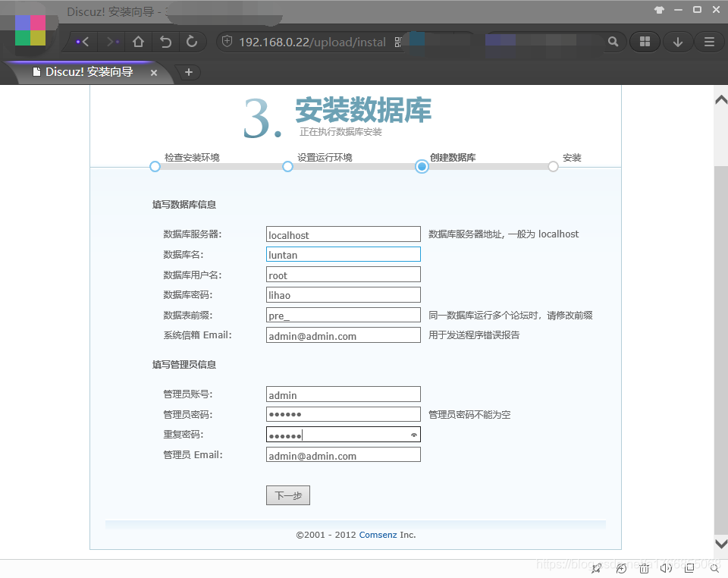Open the Comsenz link in footer
This screenshot has height=578, width=728.
pos(378,535)
